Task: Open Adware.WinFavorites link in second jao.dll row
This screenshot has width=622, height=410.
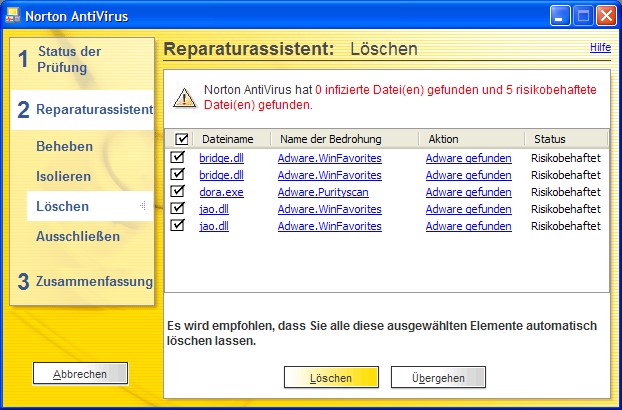Action: coord(330,226)
